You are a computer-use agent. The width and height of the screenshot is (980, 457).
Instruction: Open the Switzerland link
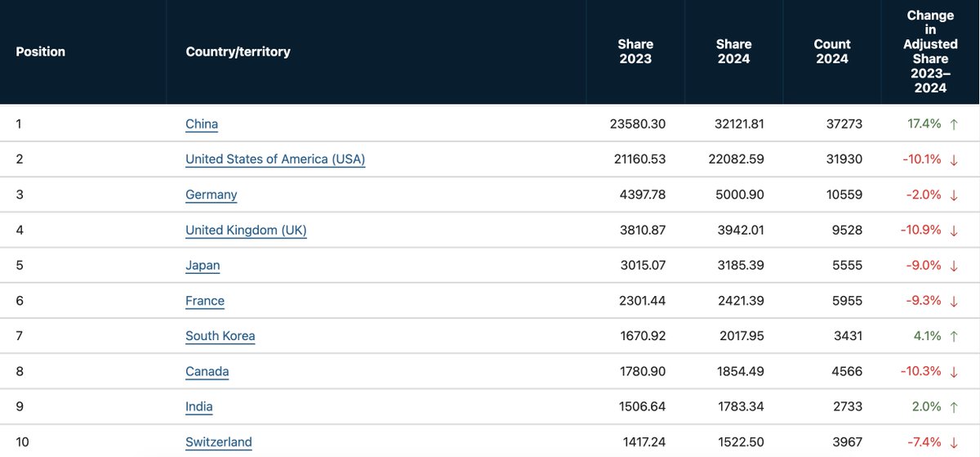[219, 442]
